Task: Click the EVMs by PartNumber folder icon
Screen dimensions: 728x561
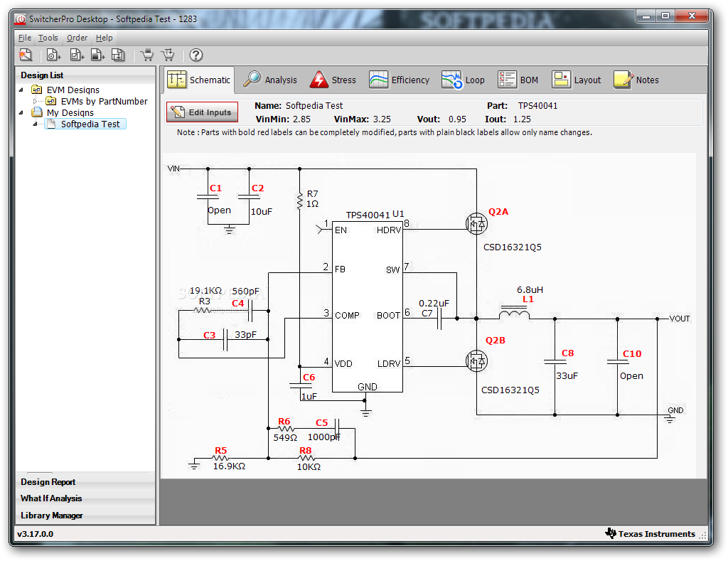Action: click(x=50, y=101)
